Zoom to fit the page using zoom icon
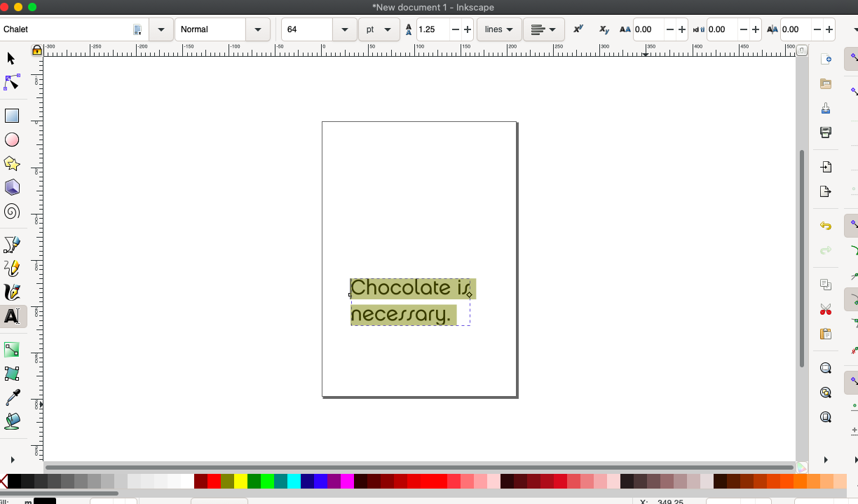 [x=826, y=416]
